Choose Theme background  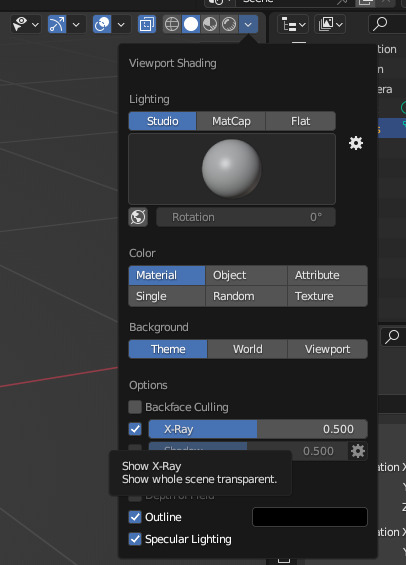[168, 349]
